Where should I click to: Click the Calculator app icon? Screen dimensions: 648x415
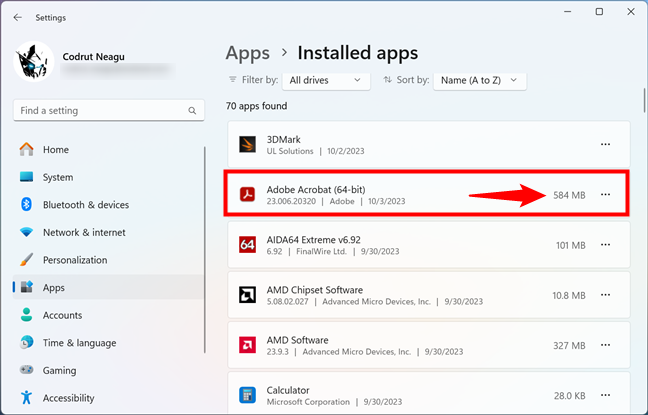pos(247,395)
